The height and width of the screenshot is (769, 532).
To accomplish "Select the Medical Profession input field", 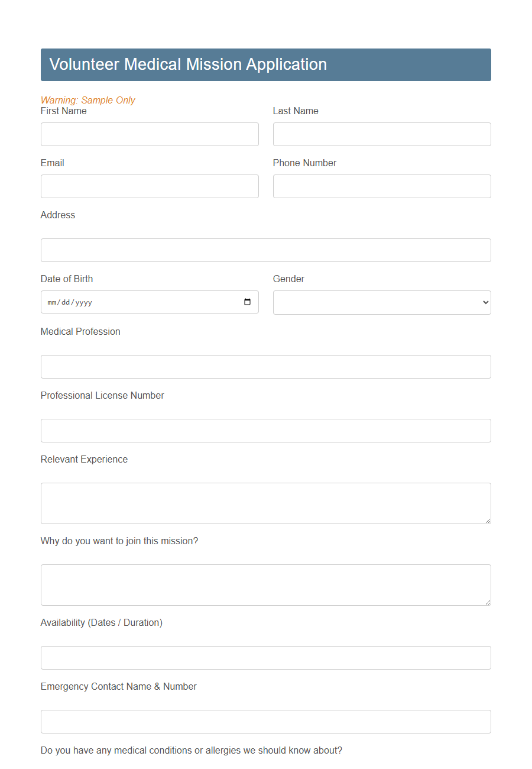I will [265, 366].
